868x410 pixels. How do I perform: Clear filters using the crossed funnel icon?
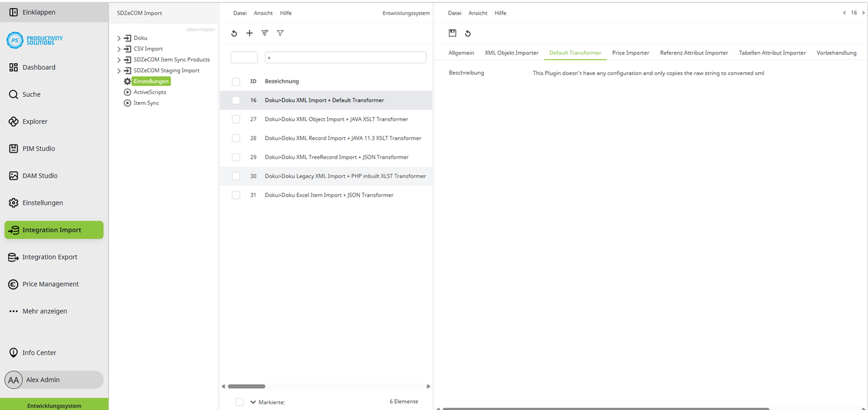tap(265, 33)
